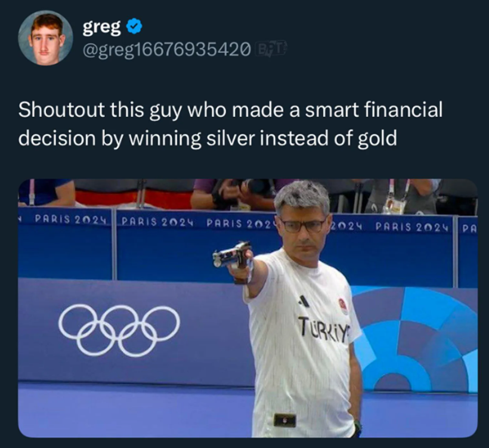Open greg's profile picture avatar
The height and width of the screenshot is (448, 489).
pos(45,38)
